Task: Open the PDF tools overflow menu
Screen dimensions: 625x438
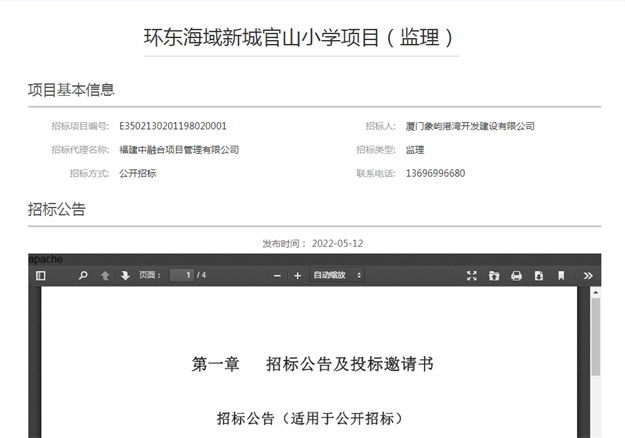Action: click(x=588, y=275)
